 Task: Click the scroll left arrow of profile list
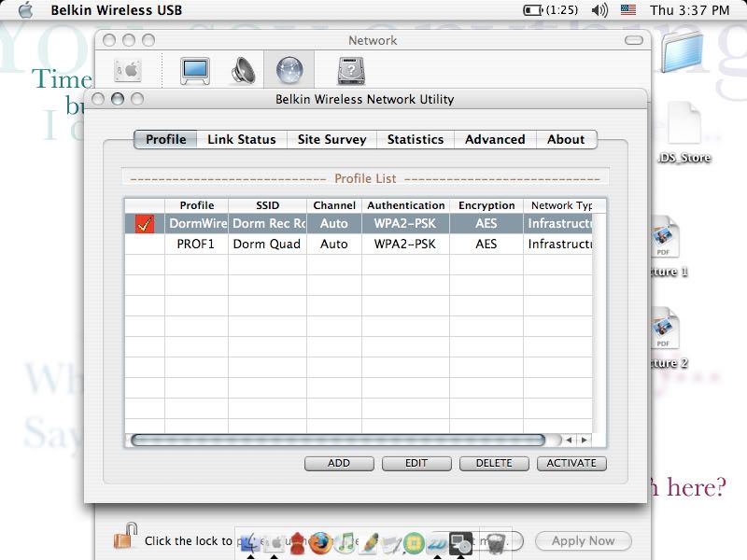[569, 440]
